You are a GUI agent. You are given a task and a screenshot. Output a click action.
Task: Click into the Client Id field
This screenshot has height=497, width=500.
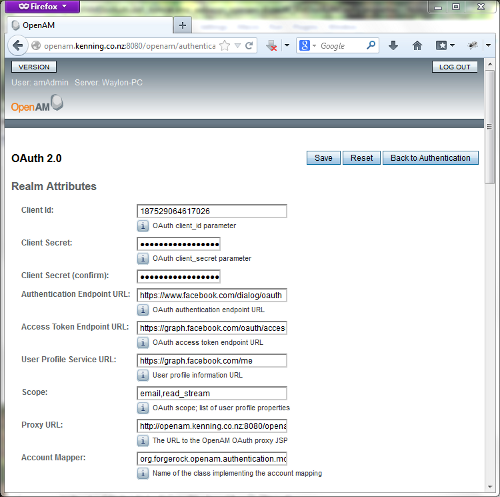212,211
